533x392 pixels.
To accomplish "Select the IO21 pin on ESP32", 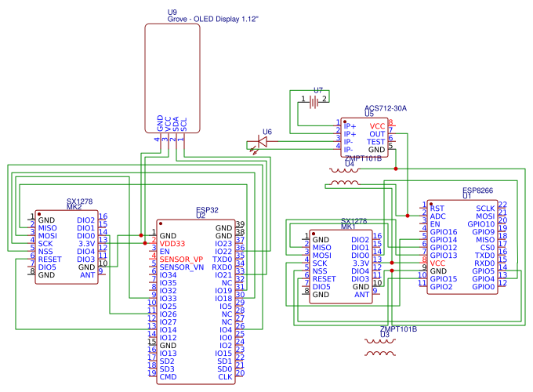I will (223, 274).
